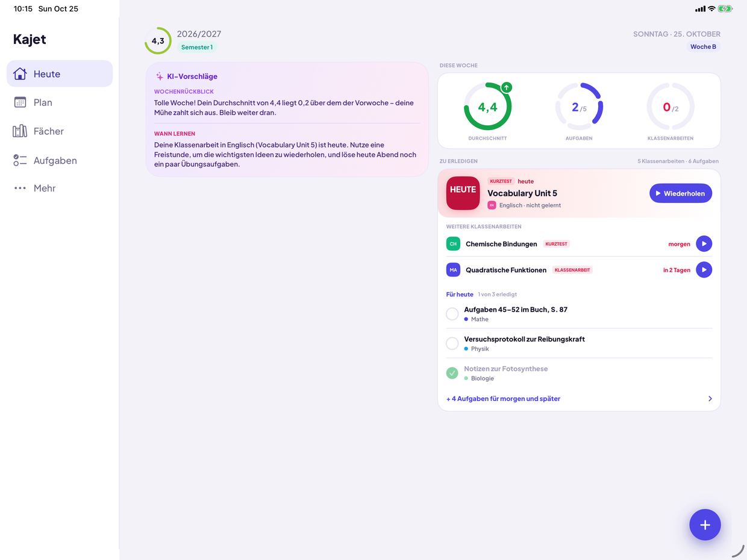747x560 pixels.
Task: Select the Fächer menu label
Action: coord(49,131)
